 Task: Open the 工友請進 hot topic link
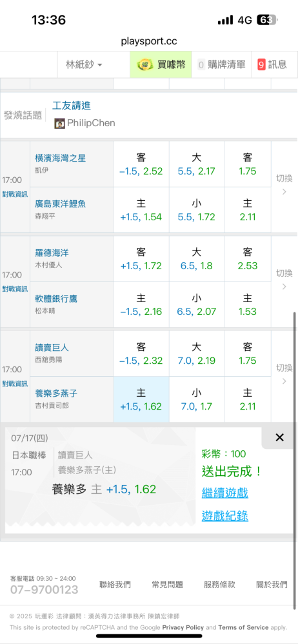[x=72, y=106]
